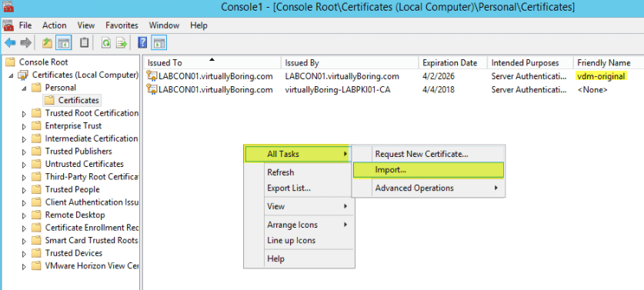This screenshot has height=290, width=644.
Task: Expand Third-Party Root Certification node
Action: [24, 177]
